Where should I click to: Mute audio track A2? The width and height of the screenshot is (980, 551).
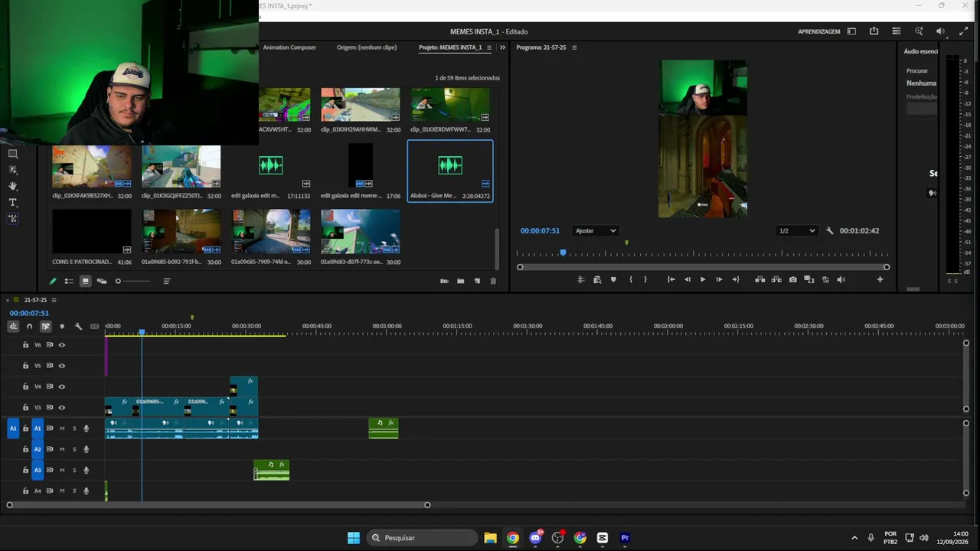62,449
